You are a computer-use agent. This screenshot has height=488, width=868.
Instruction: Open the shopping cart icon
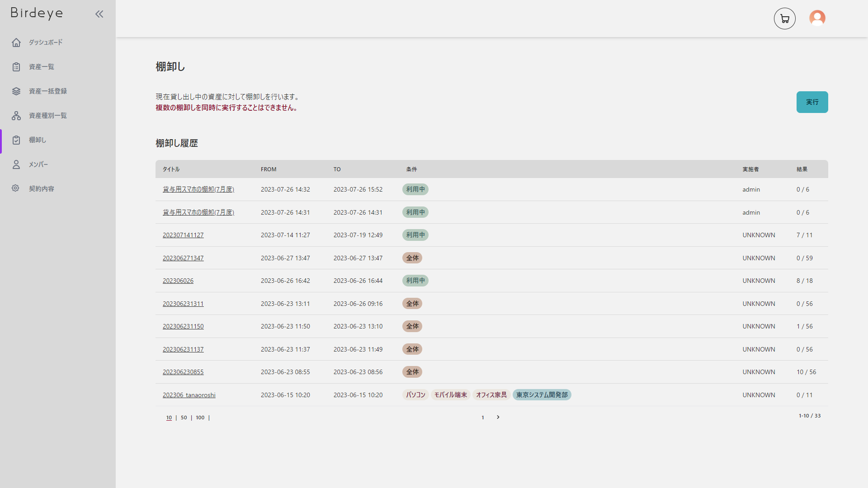[784, 19]
